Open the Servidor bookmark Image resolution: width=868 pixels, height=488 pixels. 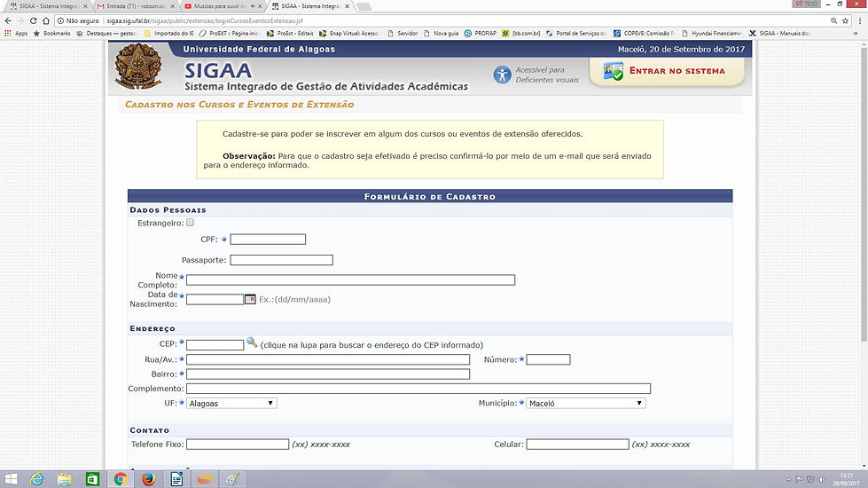point(403,33)
